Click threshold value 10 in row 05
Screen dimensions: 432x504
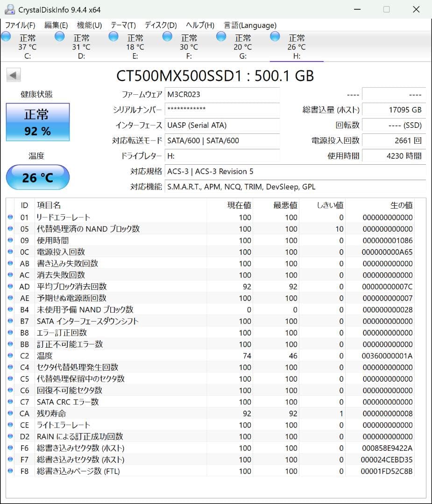[340, 229]
